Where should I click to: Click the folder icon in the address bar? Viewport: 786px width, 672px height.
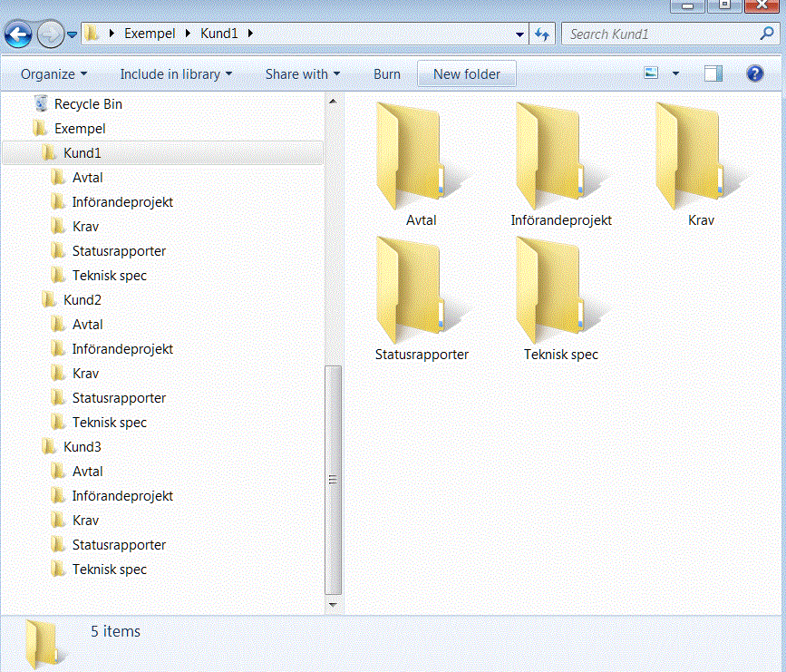pyautogui.click(x=92, y=34)
